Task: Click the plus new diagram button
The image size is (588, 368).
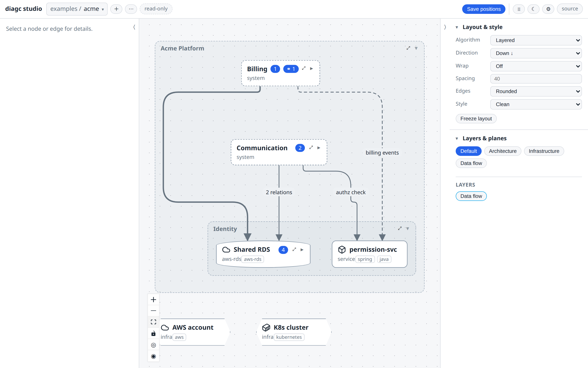Action: click(116, 9)
